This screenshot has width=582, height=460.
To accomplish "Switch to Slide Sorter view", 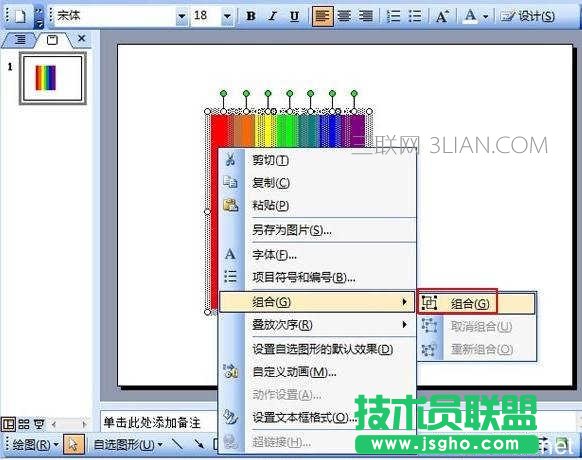I will (x=24, y=424).
